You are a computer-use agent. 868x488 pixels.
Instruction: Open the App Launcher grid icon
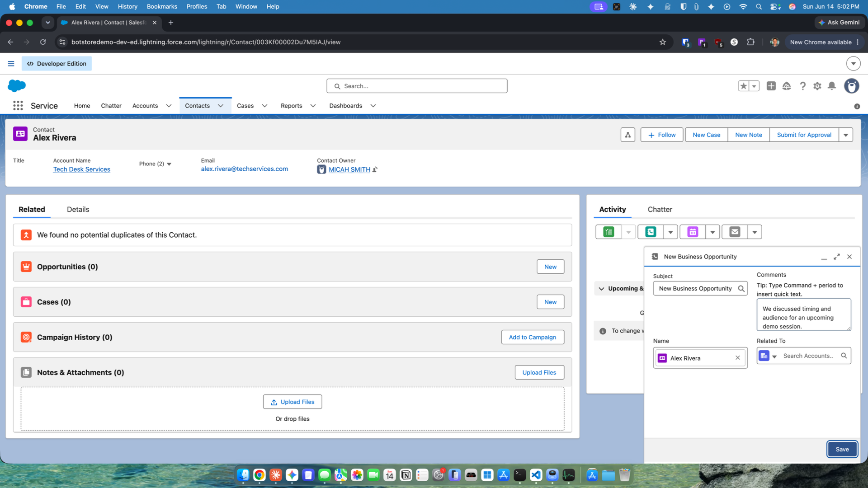tap(18, 106)
